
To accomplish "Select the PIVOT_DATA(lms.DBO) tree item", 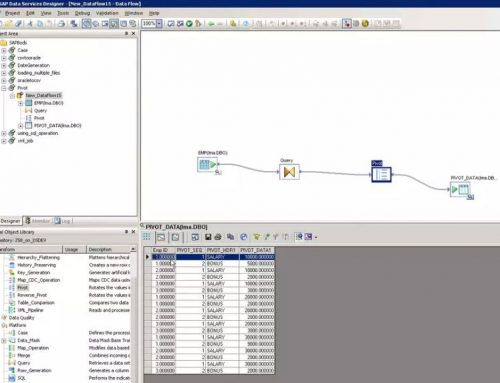I will 58,126.
